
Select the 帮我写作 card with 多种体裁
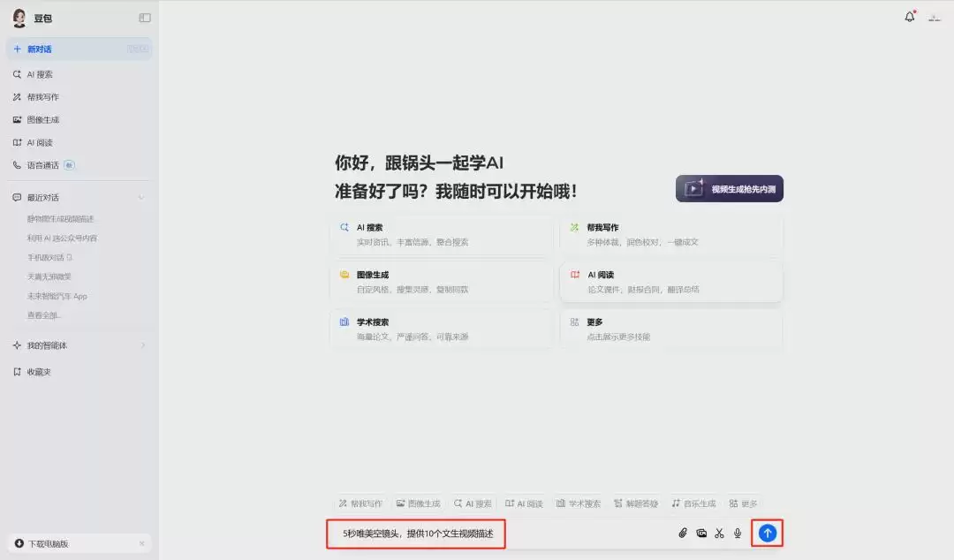pos(671,234)
